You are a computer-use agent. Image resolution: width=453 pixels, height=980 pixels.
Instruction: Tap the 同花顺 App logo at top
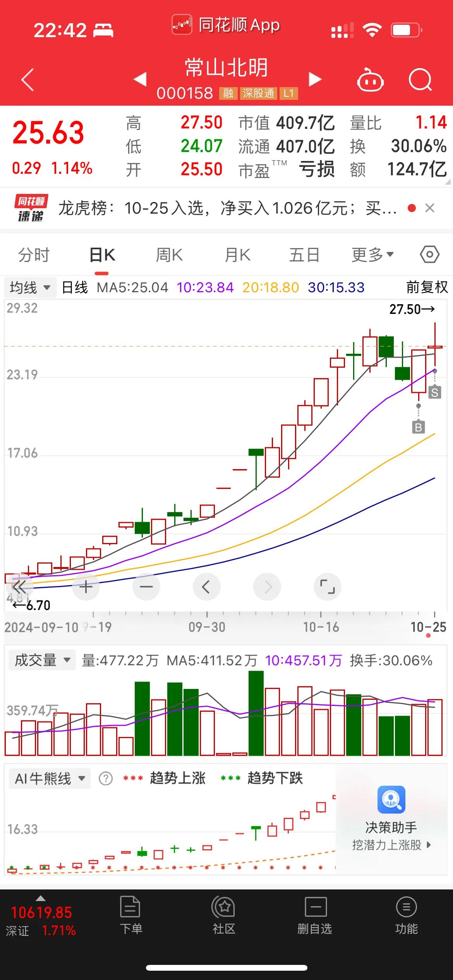point(182,25)
